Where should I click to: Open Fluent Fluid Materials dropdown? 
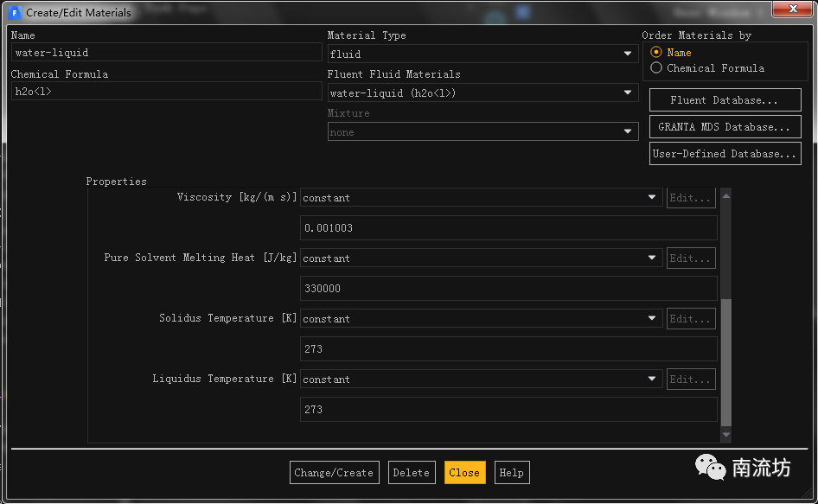pos(482,93)
